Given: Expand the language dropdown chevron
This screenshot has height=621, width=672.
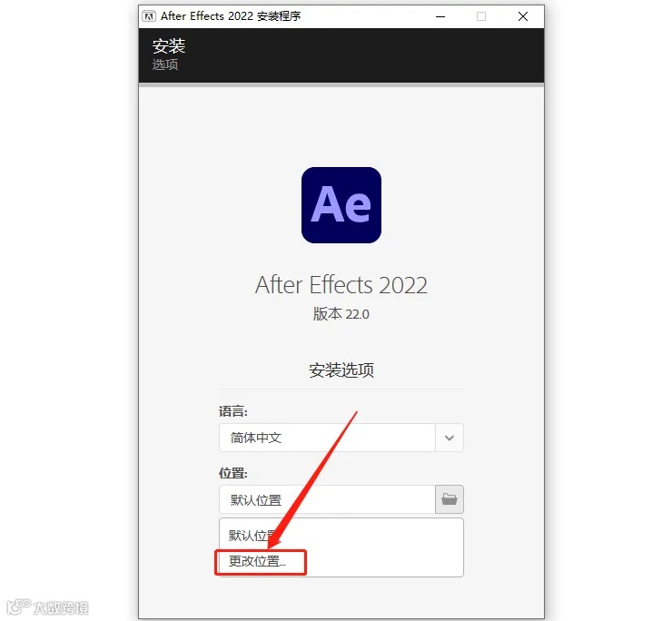Looking at the screenshot, I should pyautogui.click(x=450, y=438).
